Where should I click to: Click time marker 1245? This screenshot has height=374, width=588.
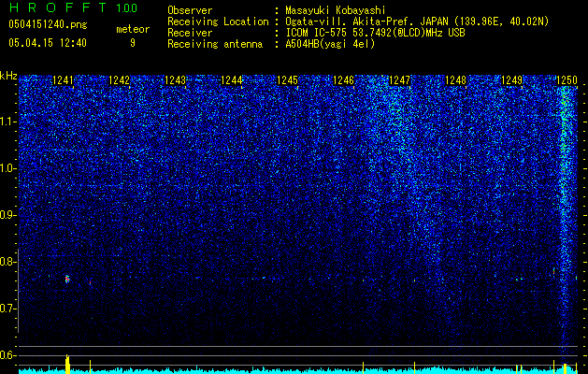tap(287, 79)
